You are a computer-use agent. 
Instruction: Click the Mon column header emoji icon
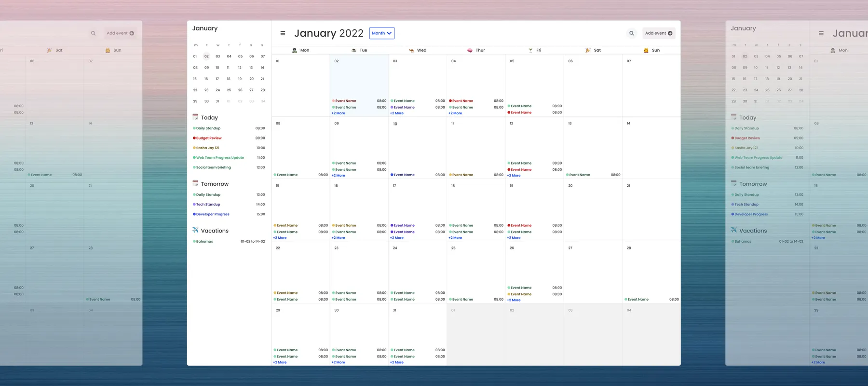tap(295, 50)
